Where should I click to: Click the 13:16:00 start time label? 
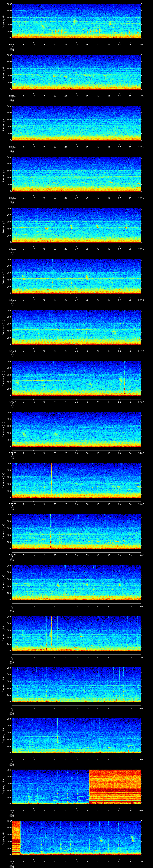pos(12,147)
